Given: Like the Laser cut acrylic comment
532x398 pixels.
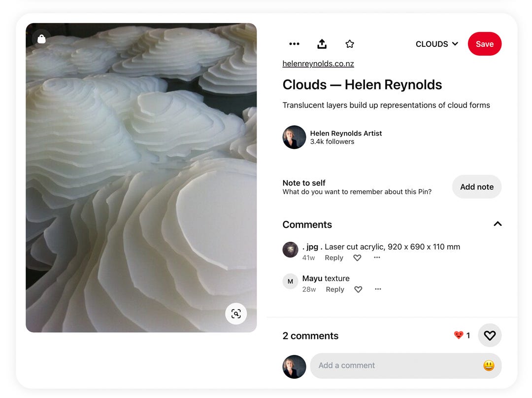Looking at the screenshot, I should [357, 258].
